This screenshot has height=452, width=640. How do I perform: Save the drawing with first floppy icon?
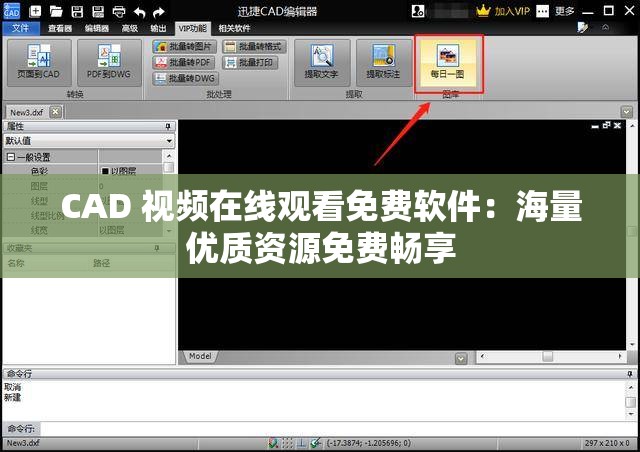point(77,11)
